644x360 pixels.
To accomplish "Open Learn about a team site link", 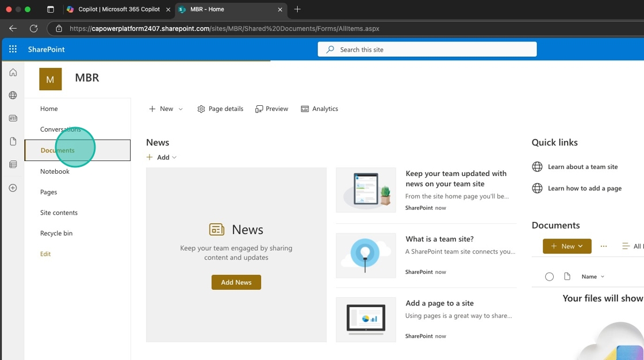I will [x=582, y=167].
